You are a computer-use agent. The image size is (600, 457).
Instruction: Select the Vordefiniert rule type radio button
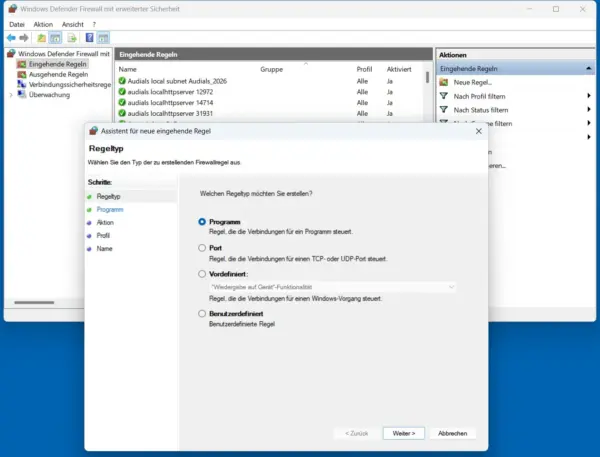[202, 274]
